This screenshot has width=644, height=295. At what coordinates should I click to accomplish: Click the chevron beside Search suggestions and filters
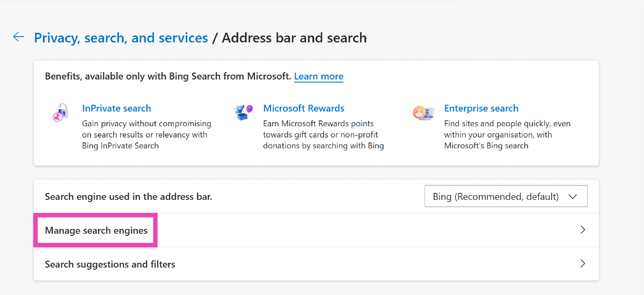click(583, 264)
